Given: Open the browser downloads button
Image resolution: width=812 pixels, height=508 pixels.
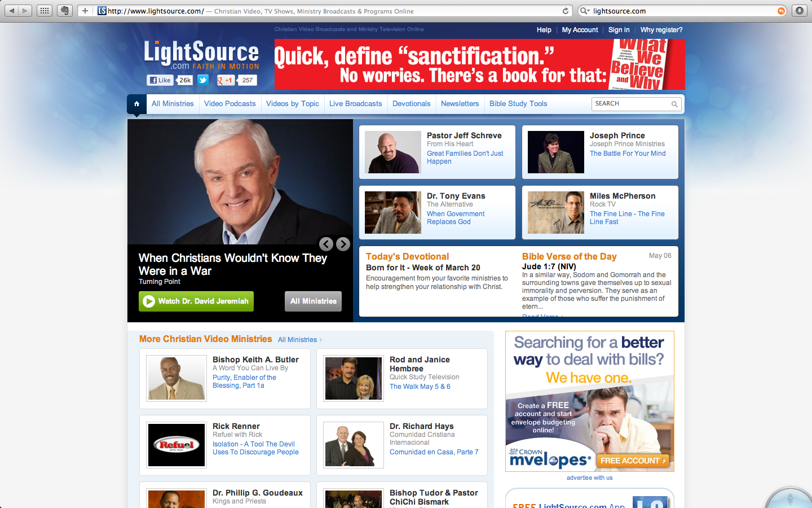Looking at the screenshot, I should tap(799, 11).
